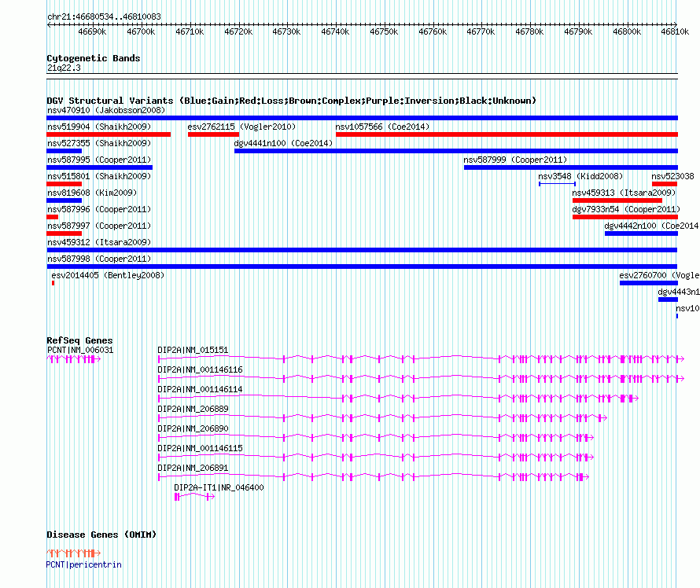Viewport: 700px width, 588px height.
Task: Click the 46690k ruler tick label
Action: point(92,32)
